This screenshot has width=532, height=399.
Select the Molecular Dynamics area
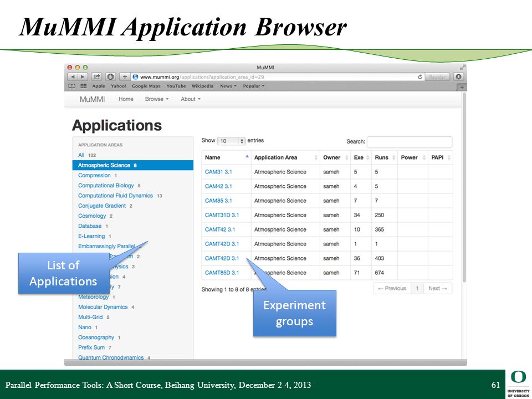103,307
